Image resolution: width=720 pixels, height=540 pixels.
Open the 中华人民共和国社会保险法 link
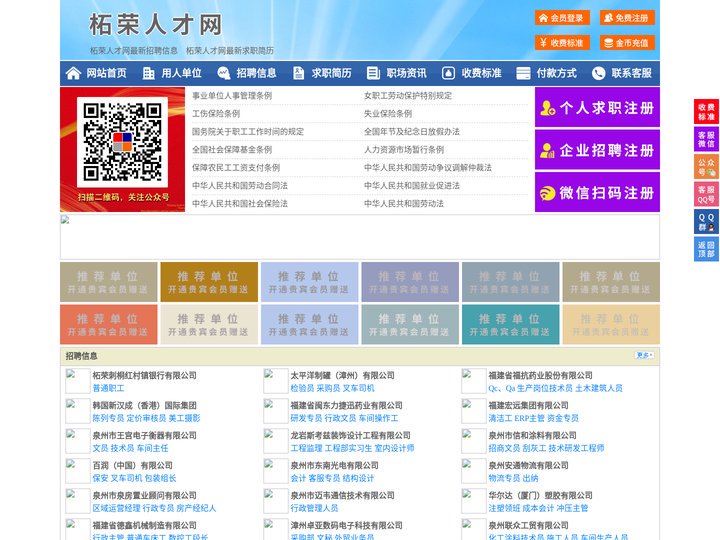pyautogui.click(x=240, y=203)
